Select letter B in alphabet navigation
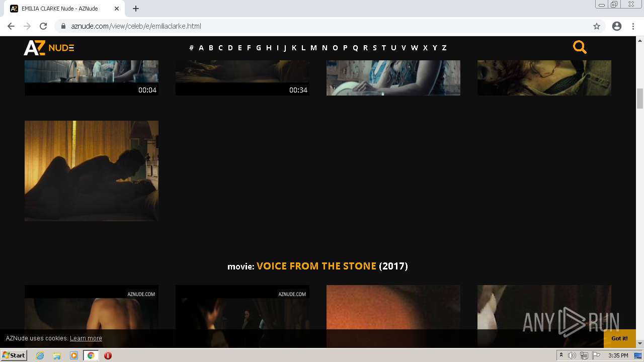 click(211, 48)
